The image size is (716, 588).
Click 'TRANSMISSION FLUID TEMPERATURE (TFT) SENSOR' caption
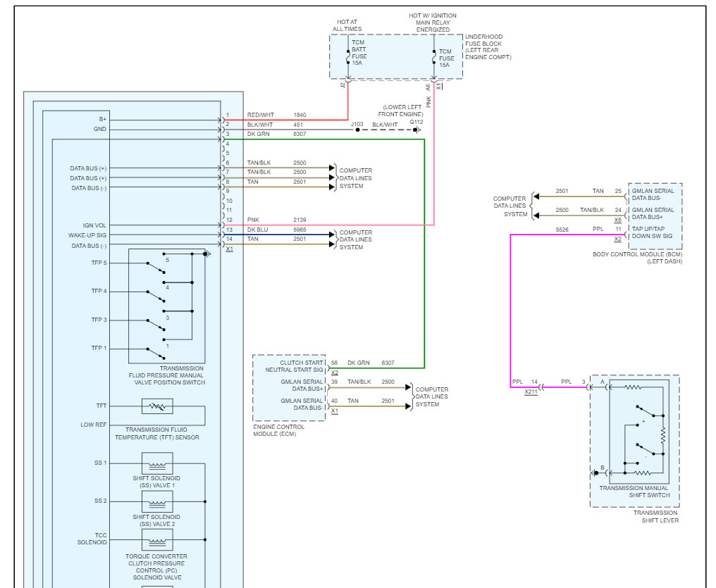click(x=157, y=433)
